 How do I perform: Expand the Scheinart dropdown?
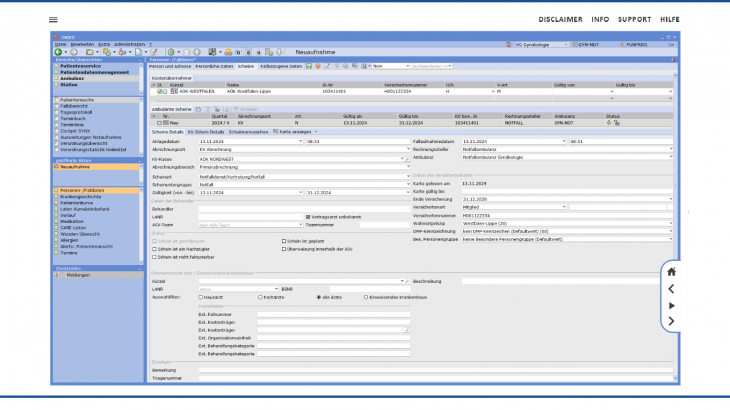click(x=406, y=175)
